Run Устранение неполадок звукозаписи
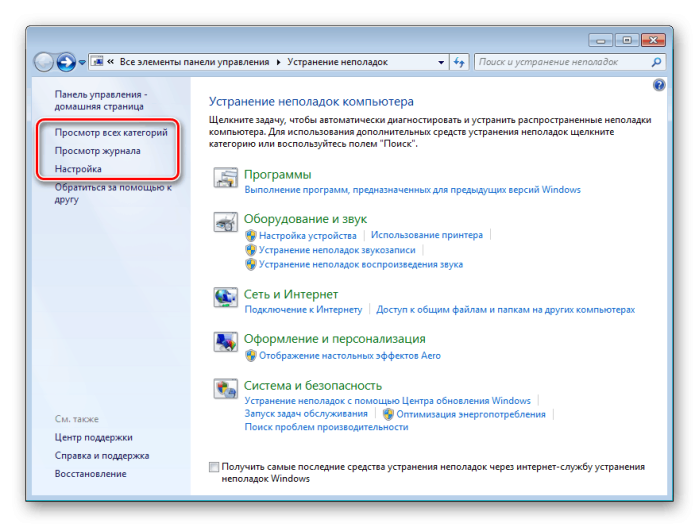 coord(337,250)
